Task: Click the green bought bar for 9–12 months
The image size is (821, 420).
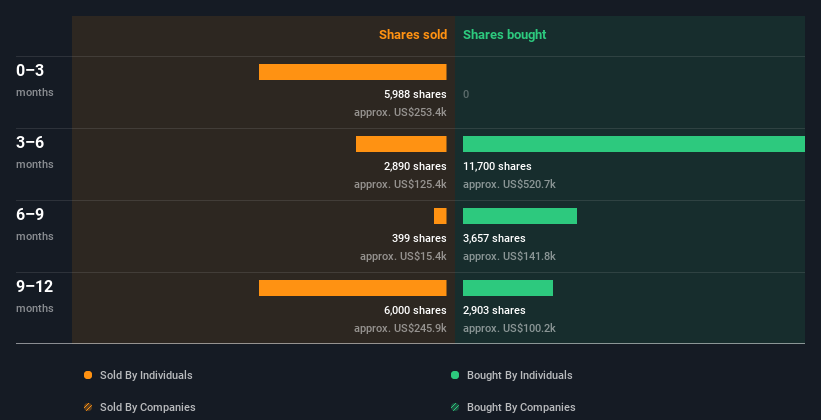Action: [x=508, y=288]
